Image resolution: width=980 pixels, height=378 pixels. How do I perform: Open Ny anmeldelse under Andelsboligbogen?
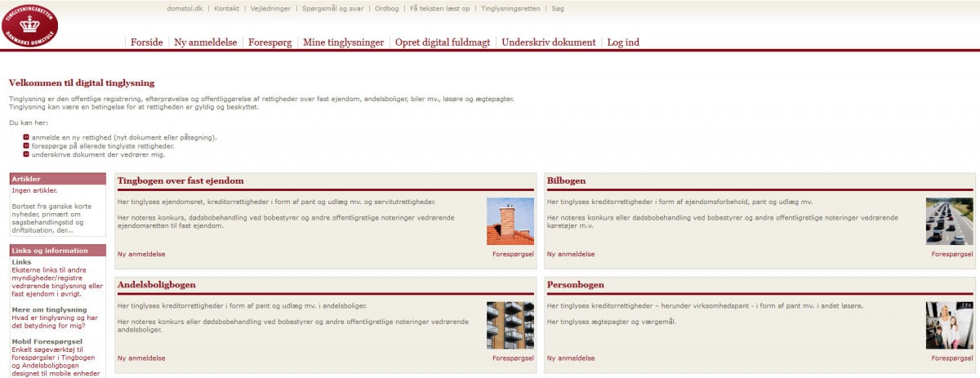[141, 358]
